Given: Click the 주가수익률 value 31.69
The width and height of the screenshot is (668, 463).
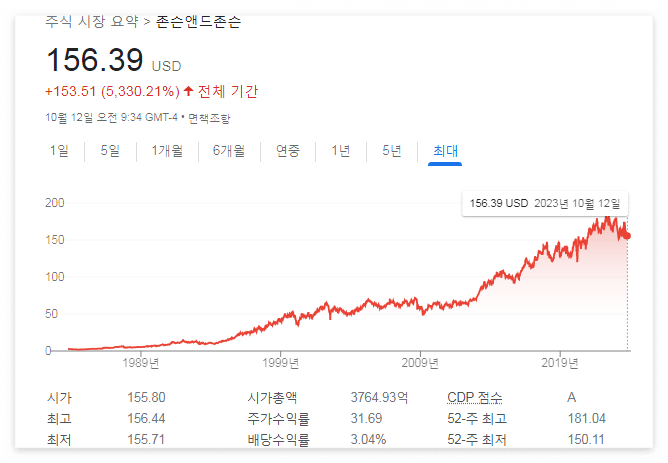Looking at the screenshot, I should (366, 418).
